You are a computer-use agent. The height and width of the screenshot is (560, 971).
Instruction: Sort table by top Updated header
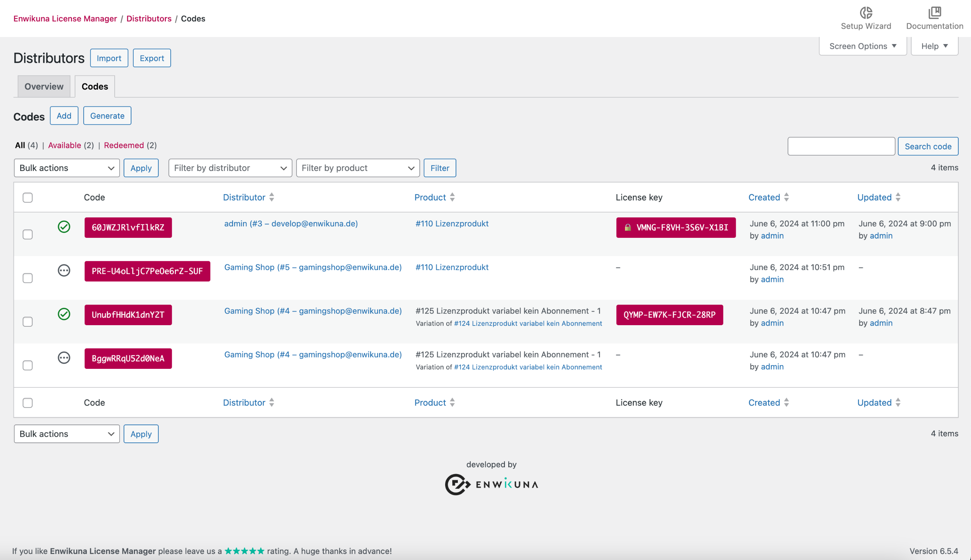click(x=874, y=197)
